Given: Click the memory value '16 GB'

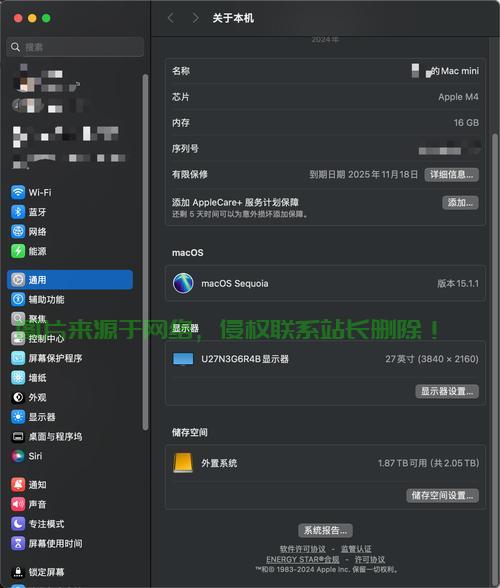Looking at the screenshot, I should [x=466, y=123].
